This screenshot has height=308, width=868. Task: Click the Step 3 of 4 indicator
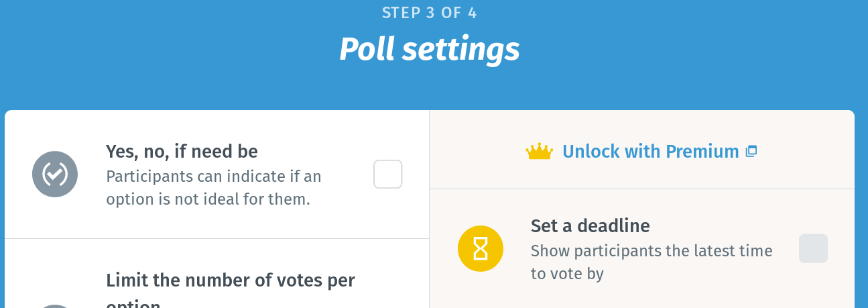coord(430,13)
